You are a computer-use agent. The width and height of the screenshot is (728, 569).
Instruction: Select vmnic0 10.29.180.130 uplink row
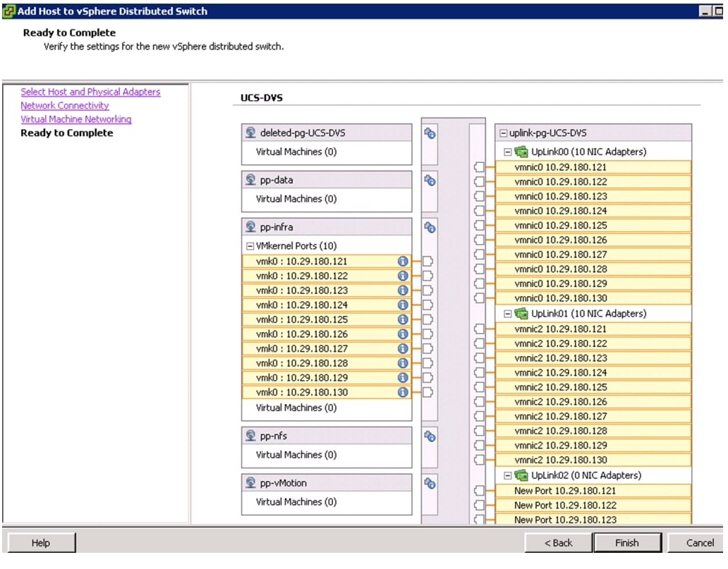pyautogui.click(x=593, y=298)
